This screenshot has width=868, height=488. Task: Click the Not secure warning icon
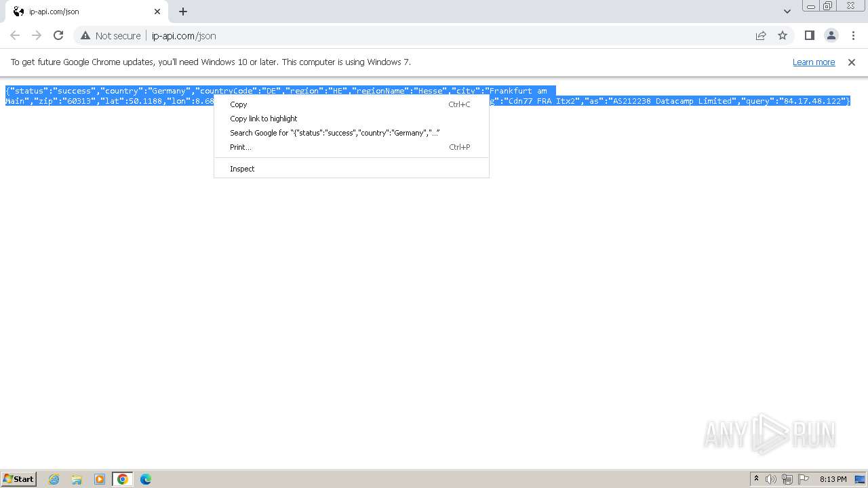[85, 36]
